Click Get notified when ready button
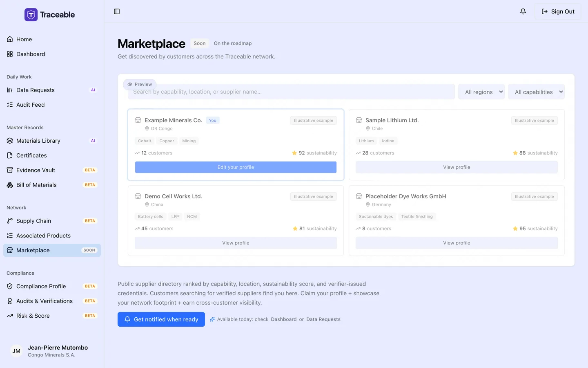 coord(161,319)
